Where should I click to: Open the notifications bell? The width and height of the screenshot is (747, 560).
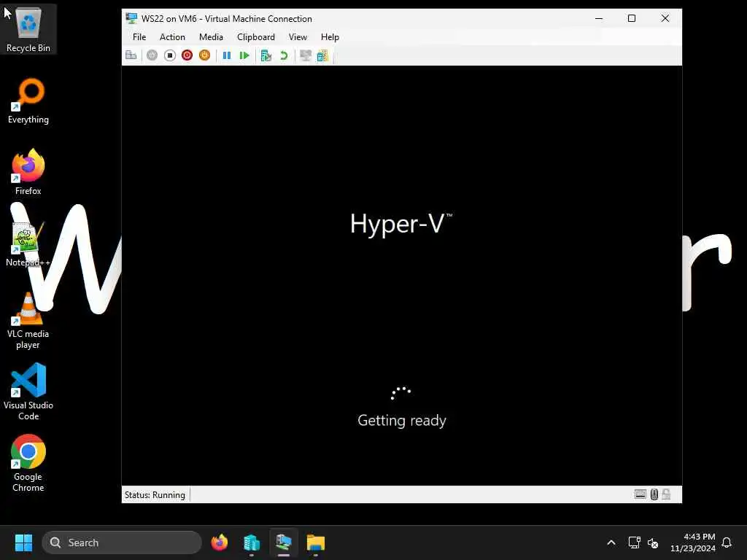coord(727,542)
